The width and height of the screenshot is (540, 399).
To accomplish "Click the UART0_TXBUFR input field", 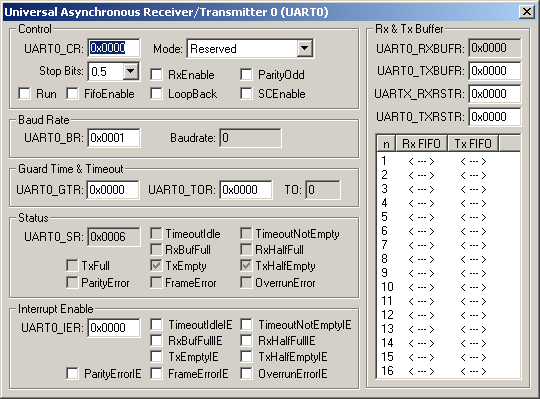I will click(495, 71).
